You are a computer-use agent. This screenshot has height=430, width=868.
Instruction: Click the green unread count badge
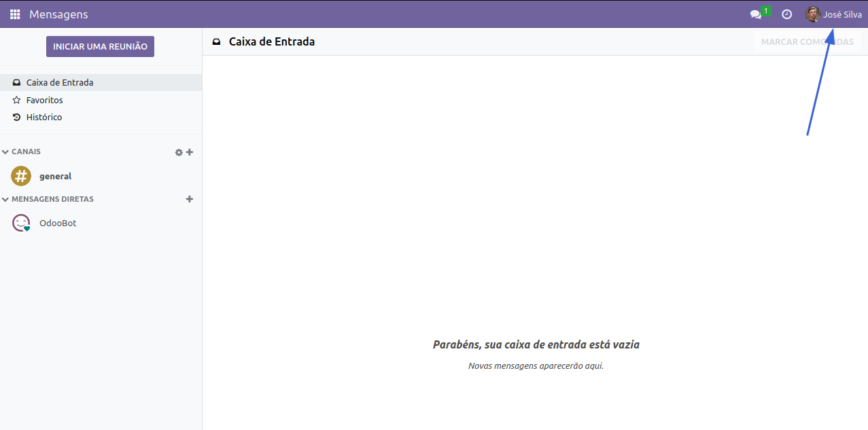coord(766,11)
